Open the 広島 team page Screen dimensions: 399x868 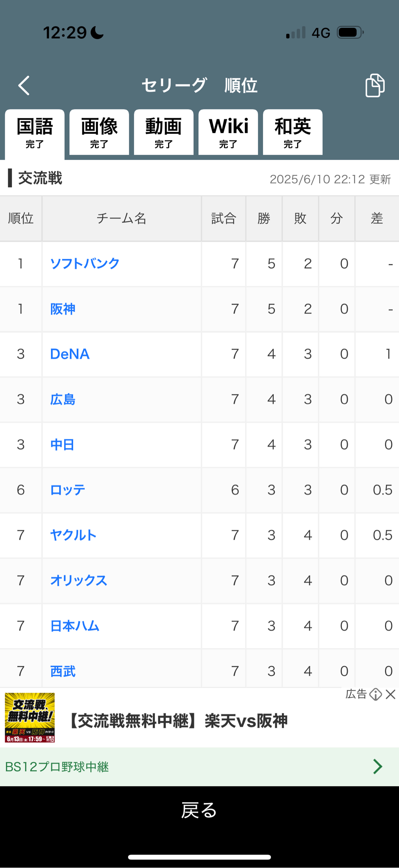(63, 399)
